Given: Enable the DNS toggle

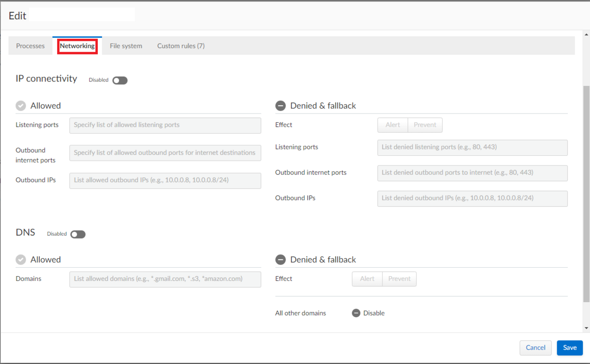Looking at the screenshot, I should point(78,234).
